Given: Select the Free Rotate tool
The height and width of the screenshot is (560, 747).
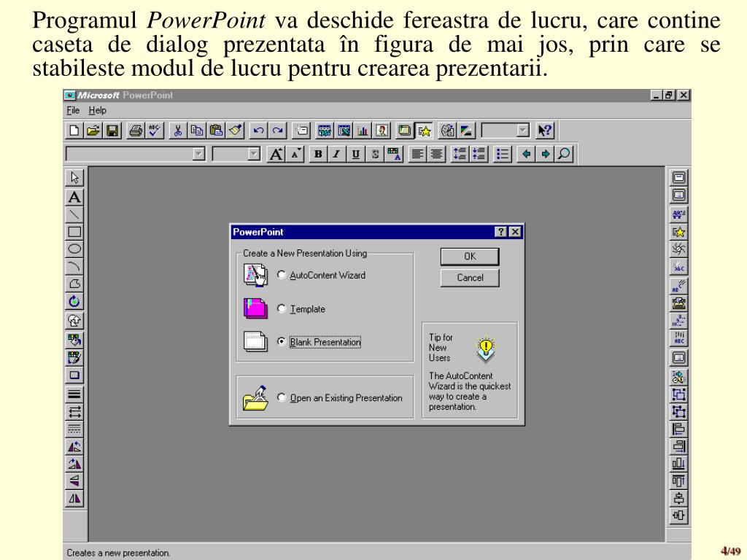Looking at the screenshot, I should pos(74,302).
